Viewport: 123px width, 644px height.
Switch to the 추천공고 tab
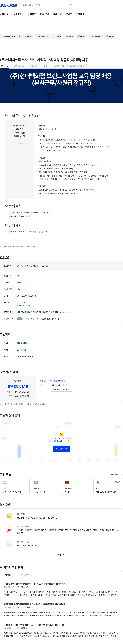tap(46, 66)
